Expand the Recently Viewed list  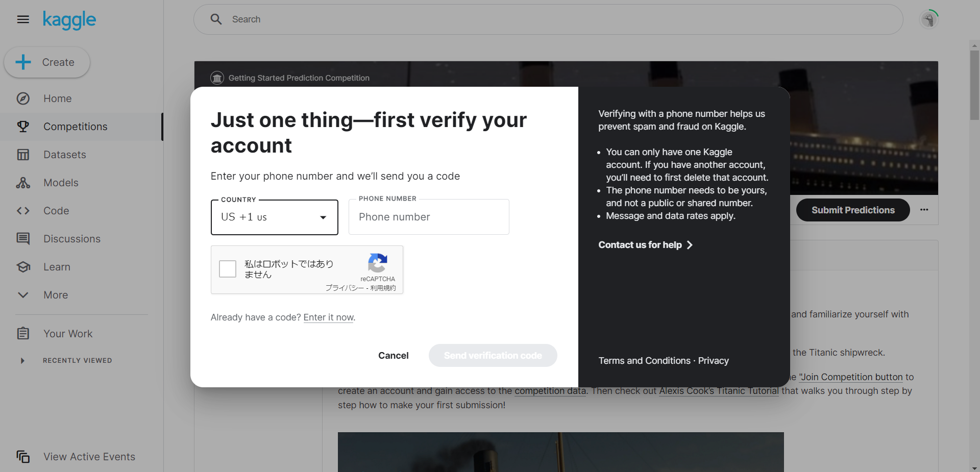(x=22, y=361)
